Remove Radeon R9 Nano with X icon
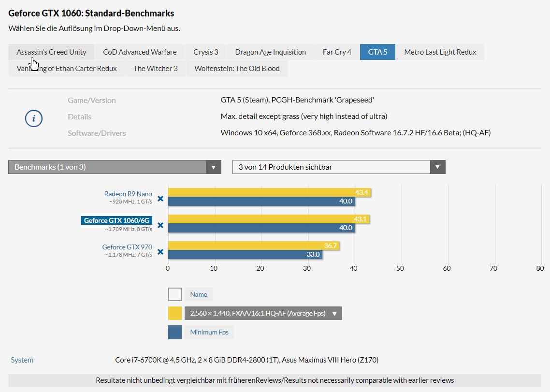550x392 pixels. (x=160, y=199)
